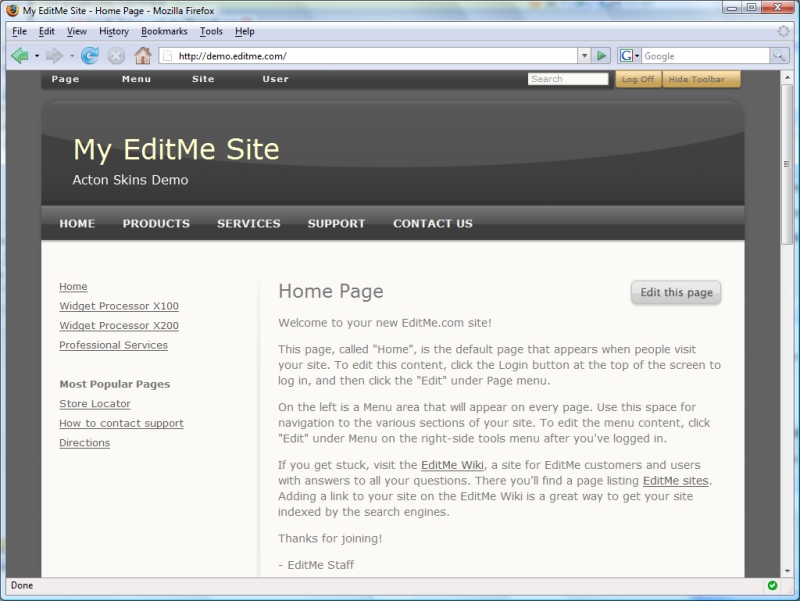Click the magnifier search icon

click(779, 56)
